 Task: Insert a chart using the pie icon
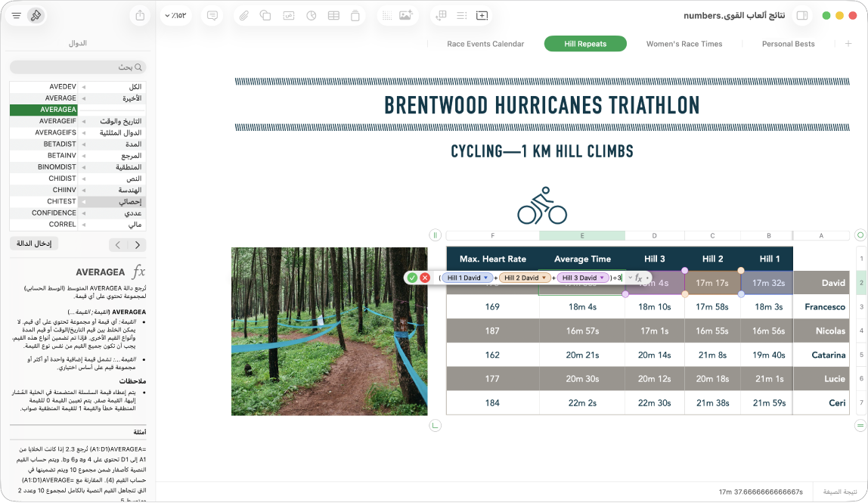tap(311, 16)
